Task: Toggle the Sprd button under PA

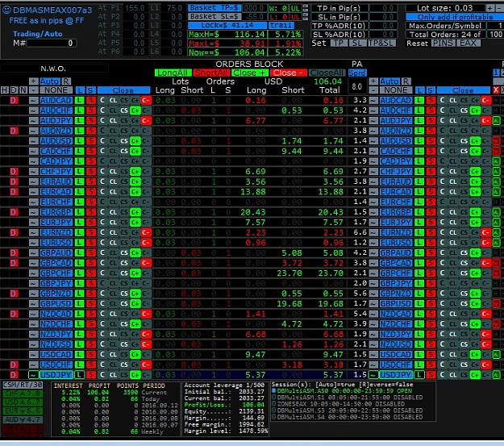Action: pos(357,73)
